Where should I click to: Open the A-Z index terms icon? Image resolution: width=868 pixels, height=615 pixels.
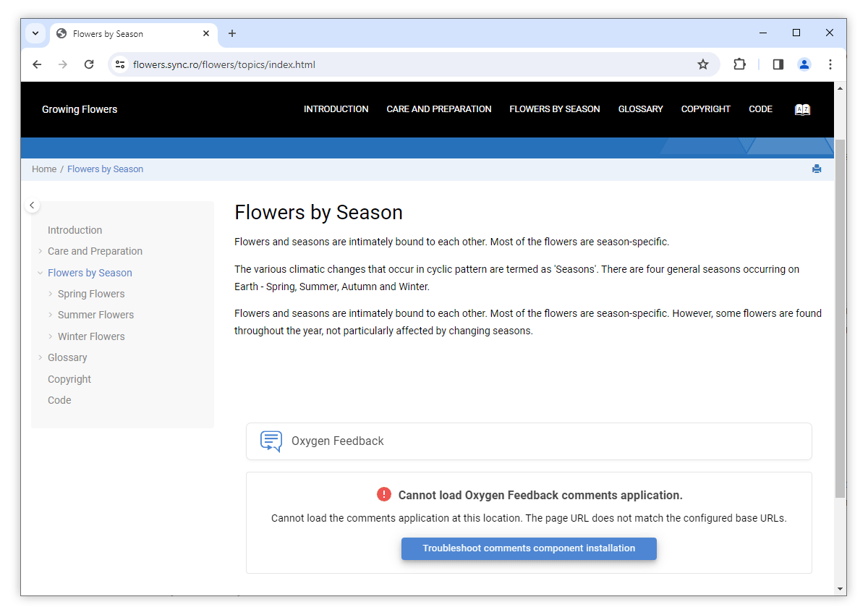(x=802, y=109)
